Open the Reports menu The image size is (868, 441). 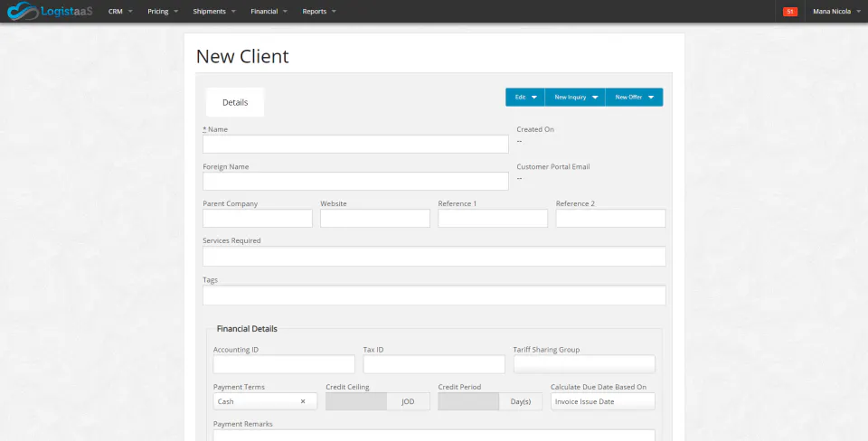(319, 11)
